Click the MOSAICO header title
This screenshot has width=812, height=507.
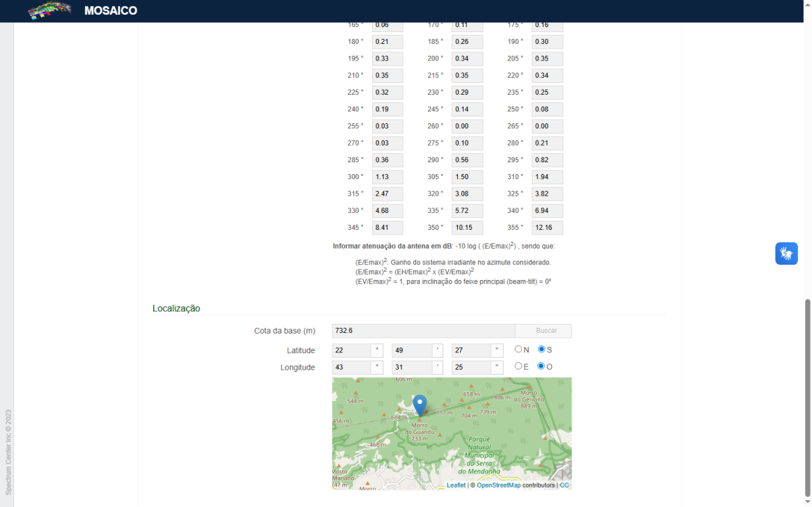110,11
